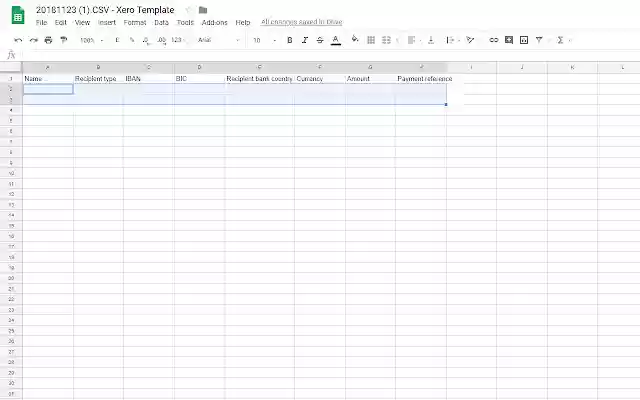The width and height of the screenshot is (640, 400).
Task: Open the font size 10 dropdown
Action: click(264, 40)
